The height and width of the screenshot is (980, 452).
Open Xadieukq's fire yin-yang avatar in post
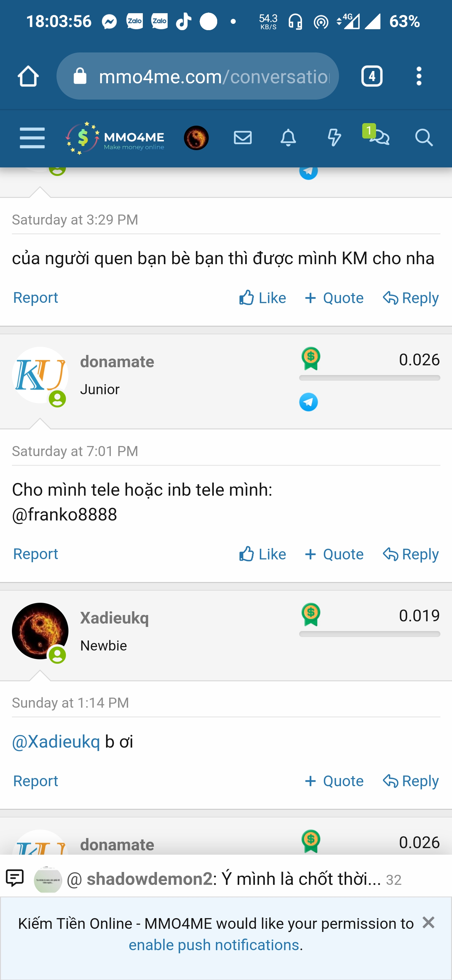pyautogui.click(x=40, y=631)
